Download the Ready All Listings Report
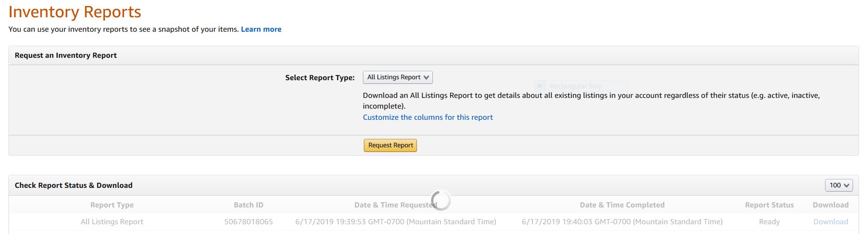Screen dimensions: 868x234 (830, 222)
